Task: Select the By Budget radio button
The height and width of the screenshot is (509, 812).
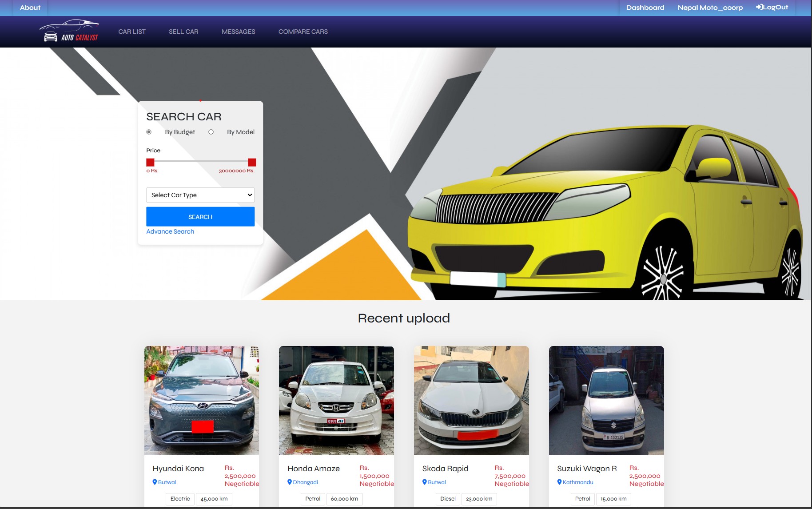Action: click(x=149, y=132)
